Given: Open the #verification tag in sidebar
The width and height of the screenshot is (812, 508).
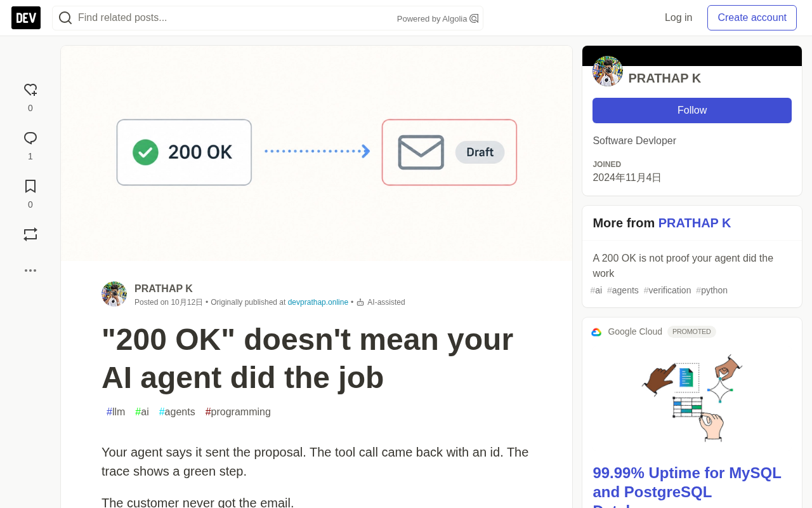Looking at the screenshot, I should point(667,290).
